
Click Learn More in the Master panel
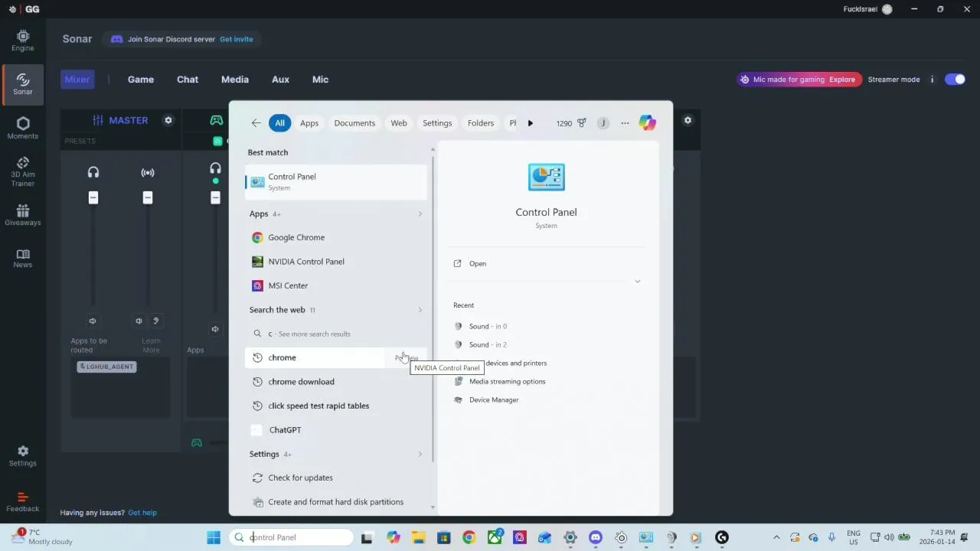point(151,346)
